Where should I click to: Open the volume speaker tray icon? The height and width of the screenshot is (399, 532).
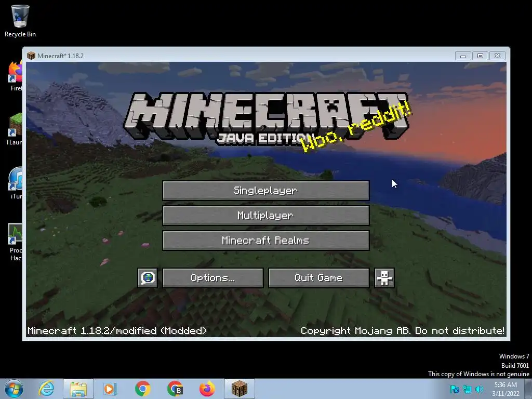click(x=480, y=389)
